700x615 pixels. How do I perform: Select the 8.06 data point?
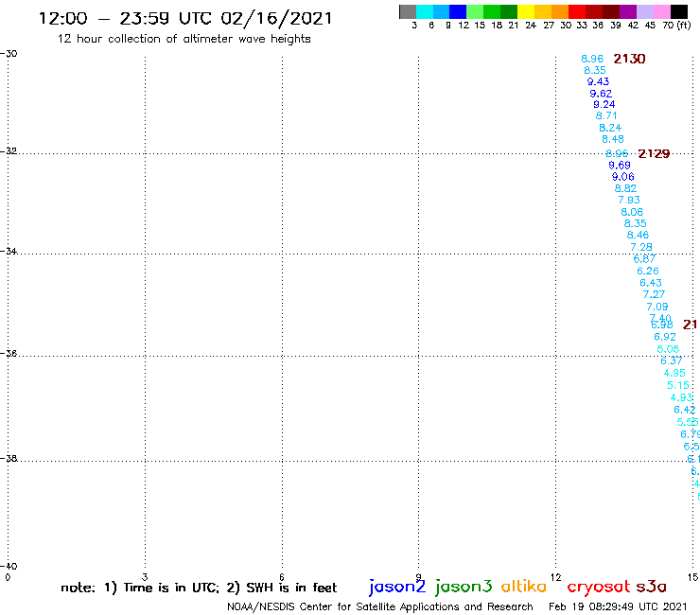coord(632,212)
